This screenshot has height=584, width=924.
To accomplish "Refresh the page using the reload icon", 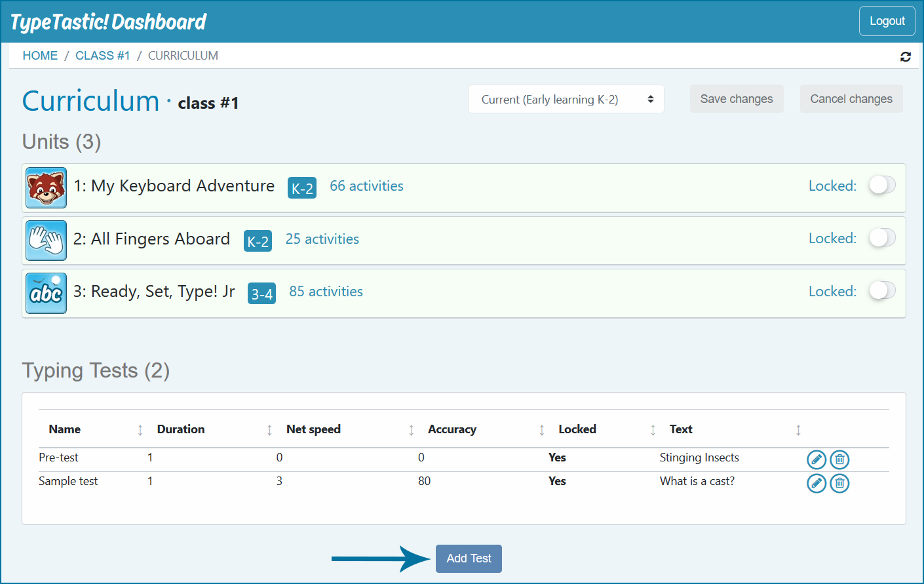I will 906,57.
